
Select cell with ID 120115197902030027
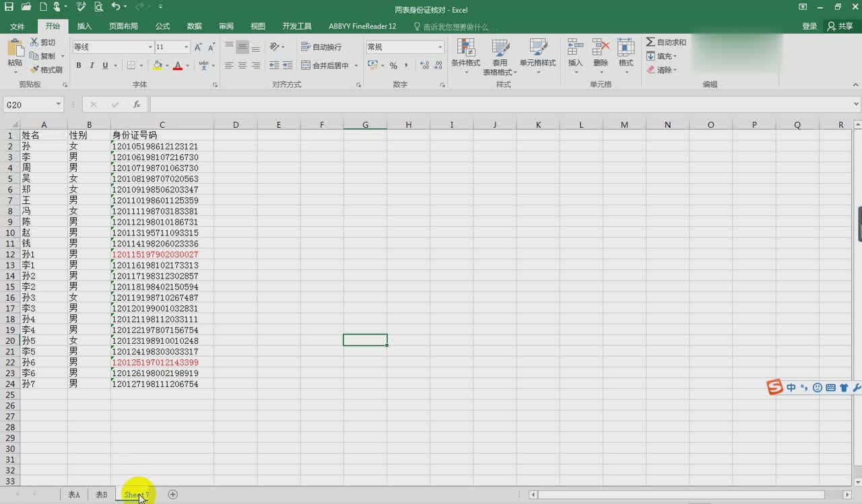(x=162, y=254)
